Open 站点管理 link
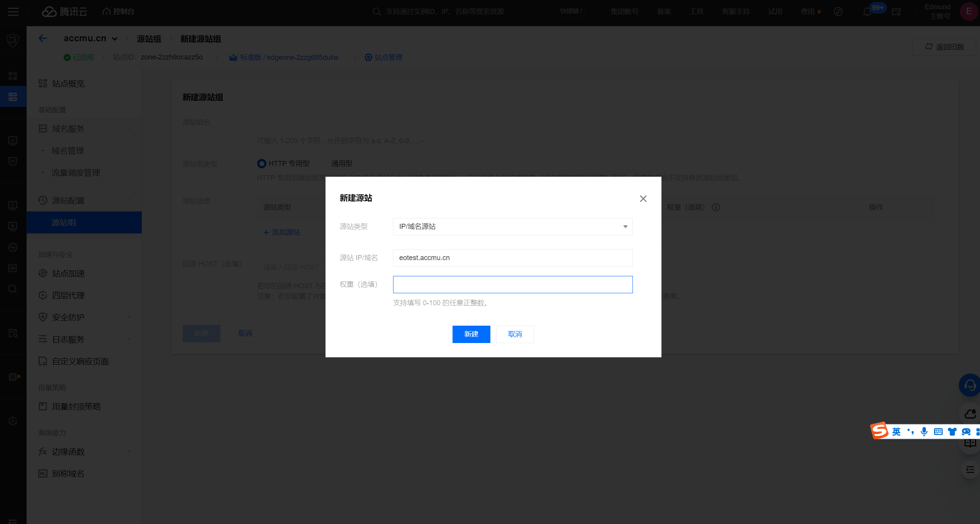Viewport: 980px width, 524px height. point(384,57)
